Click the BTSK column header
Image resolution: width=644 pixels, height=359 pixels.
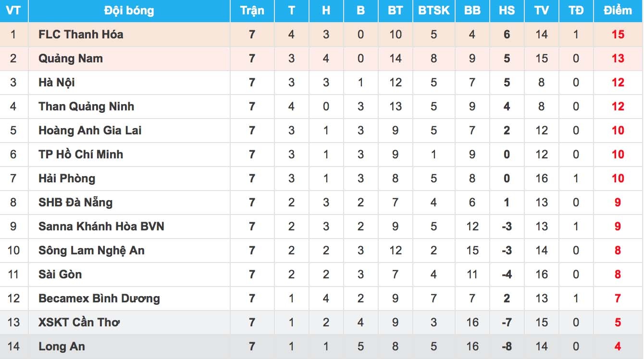click(433, 11)
